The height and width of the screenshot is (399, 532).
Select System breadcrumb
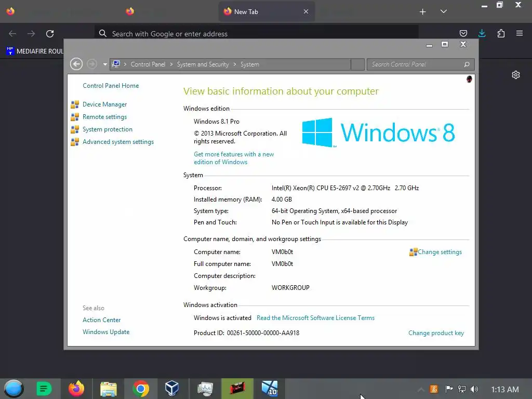pos(250,64)
